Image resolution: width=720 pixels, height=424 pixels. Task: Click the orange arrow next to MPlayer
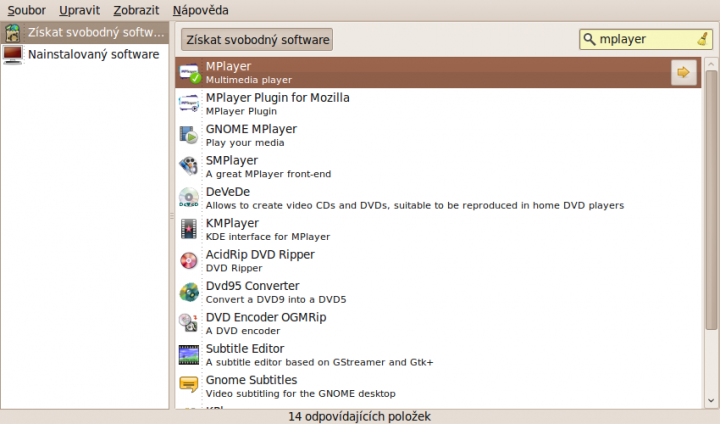click(x=684, y=72)
